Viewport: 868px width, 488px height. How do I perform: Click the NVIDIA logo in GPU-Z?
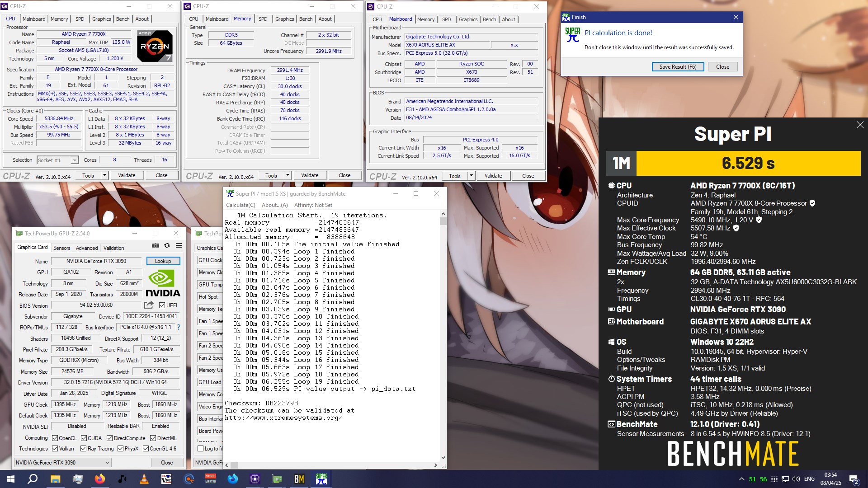click(x=163, y=284)
